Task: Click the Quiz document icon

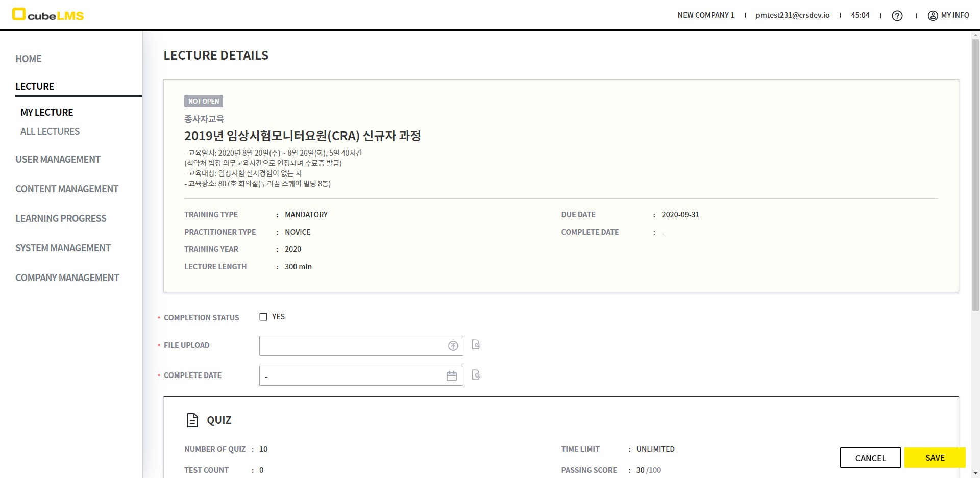Action: [x=192, y=420]
